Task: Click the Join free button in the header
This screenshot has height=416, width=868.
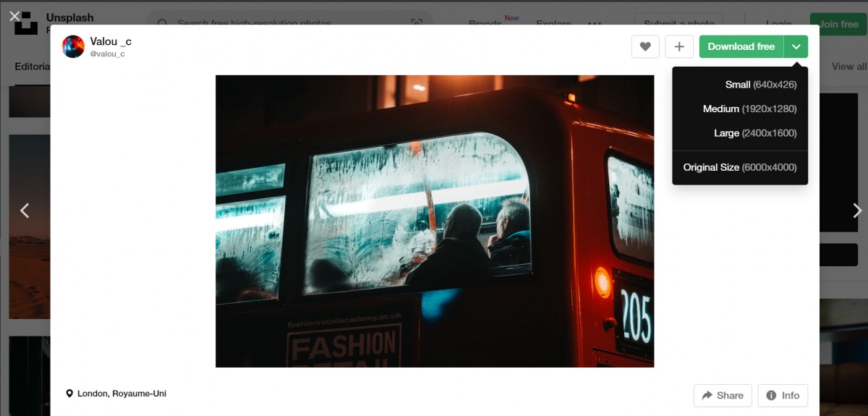Action: (838, 24)
